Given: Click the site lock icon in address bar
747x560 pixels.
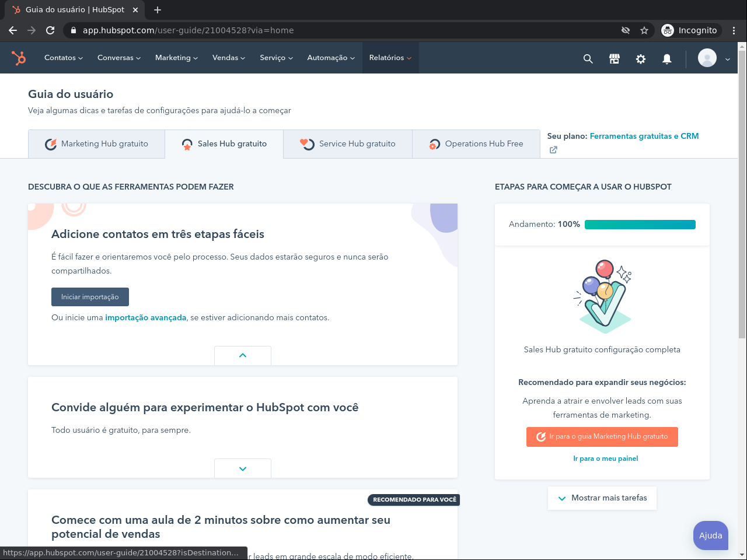Looking at the screenshot, I should pos(73,30).
